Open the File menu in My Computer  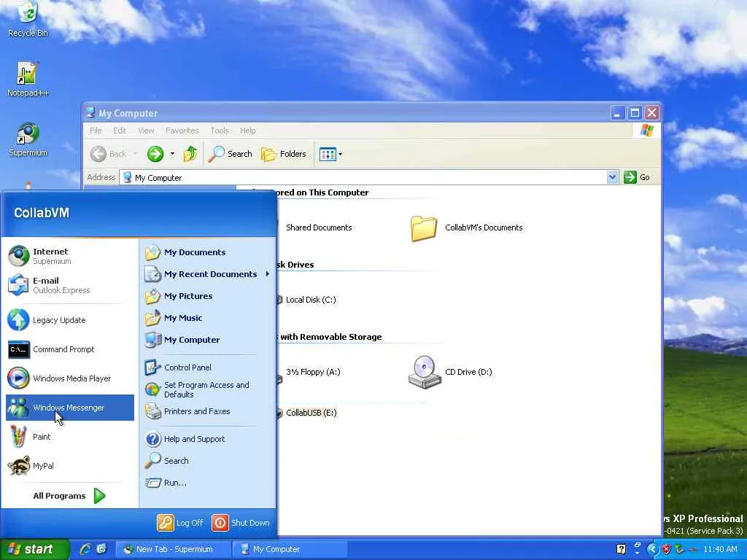(96, 131)
